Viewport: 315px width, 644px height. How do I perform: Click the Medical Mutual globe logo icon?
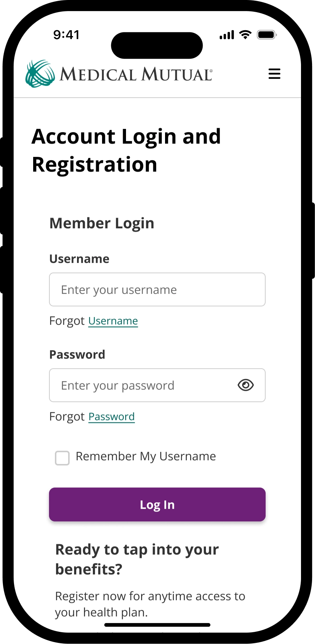(x=40, y=74)
